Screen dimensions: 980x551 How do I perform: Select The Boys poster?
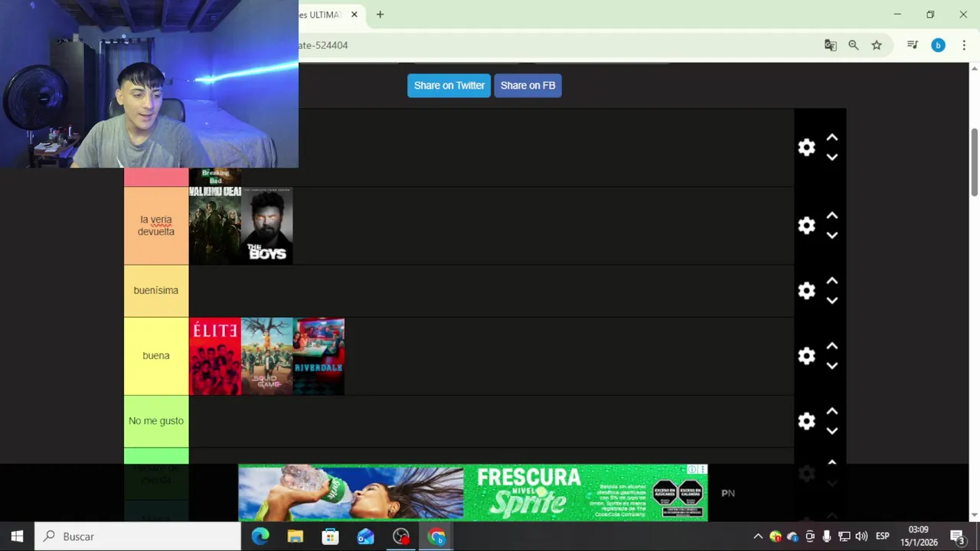[x=267, y=226]
